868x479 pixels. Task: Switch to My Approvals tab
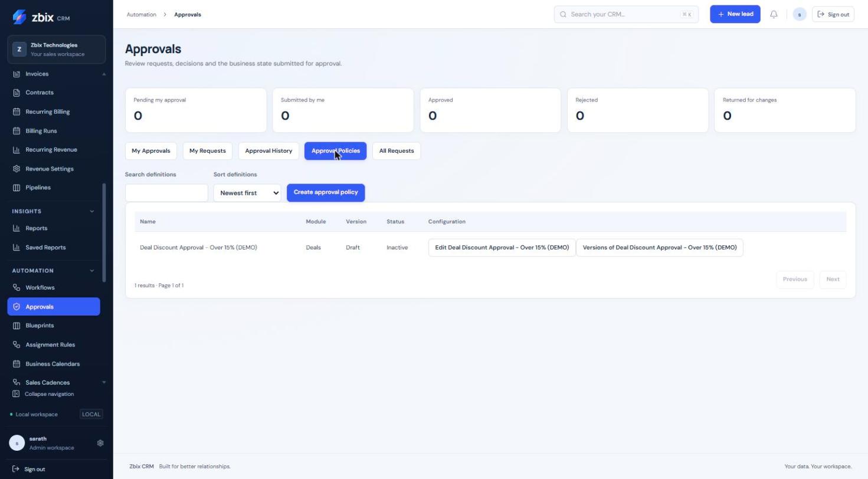click(x=151, y=151)
